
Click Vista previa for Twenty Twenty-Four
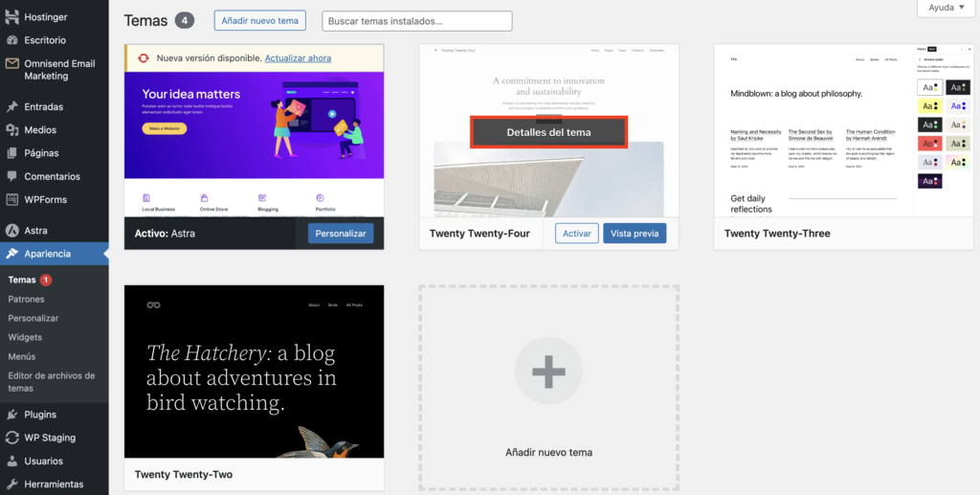tap(635, 233)
